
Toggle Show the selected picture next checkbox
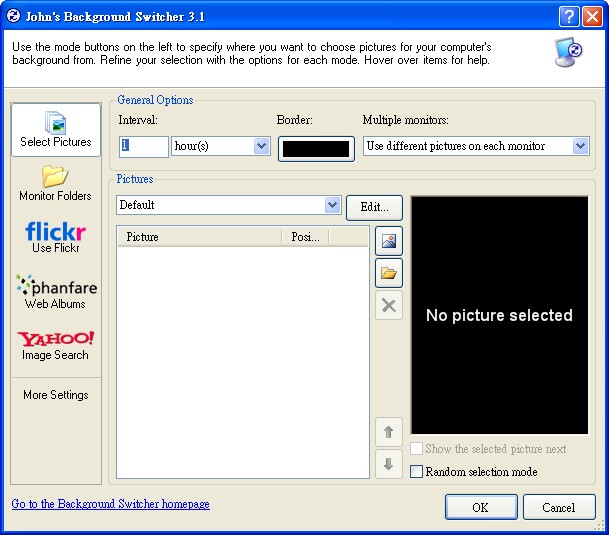coord(416,449)
